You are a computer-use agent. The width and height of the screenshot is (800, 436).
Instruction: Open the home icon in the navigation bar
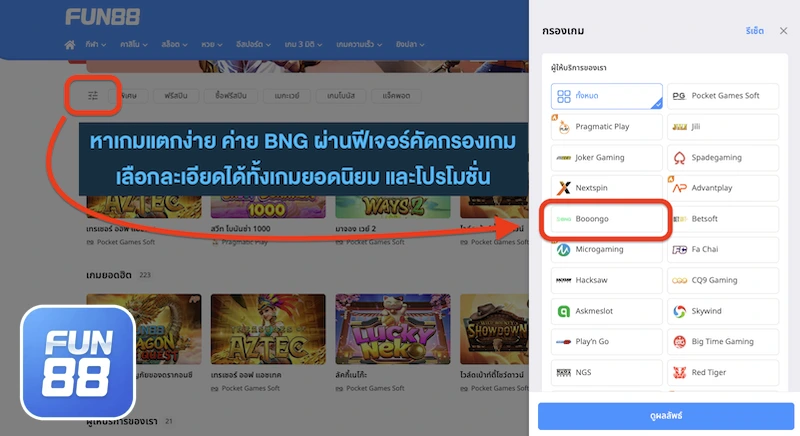point(70,44)
